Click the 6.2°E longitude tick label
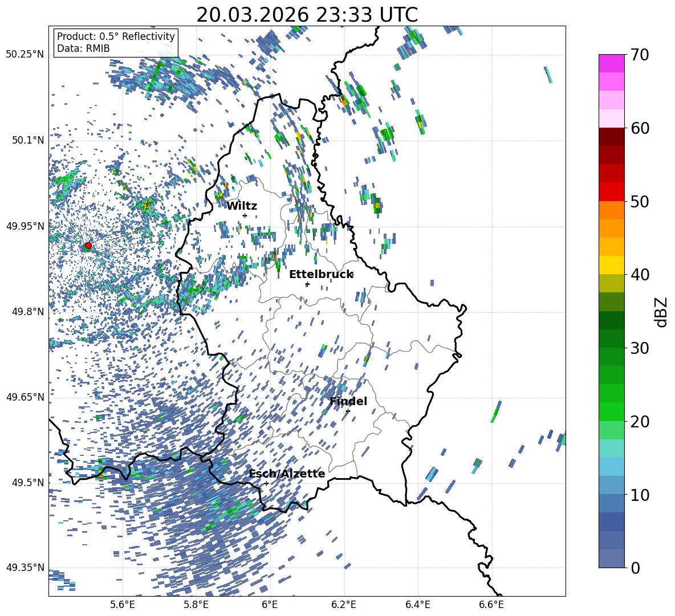This screenshot has height=616, width=675. (x=344, y=605)
